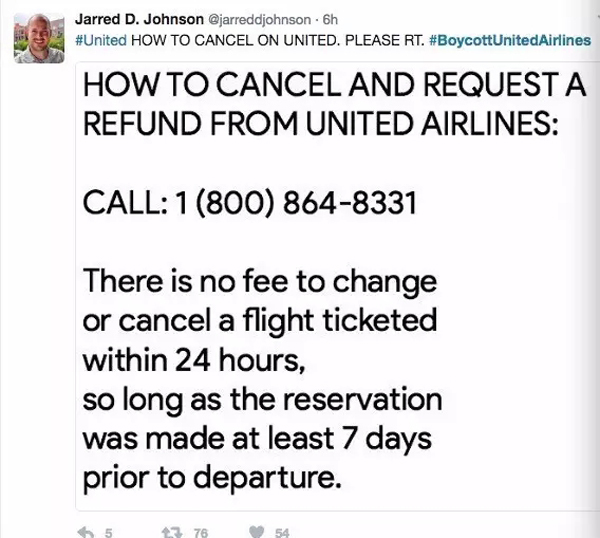Click the tweet text 'HOW TO CANCEL ON UNITED'
600x538 pixels.
pyautogui.click(x=235, y=40)
